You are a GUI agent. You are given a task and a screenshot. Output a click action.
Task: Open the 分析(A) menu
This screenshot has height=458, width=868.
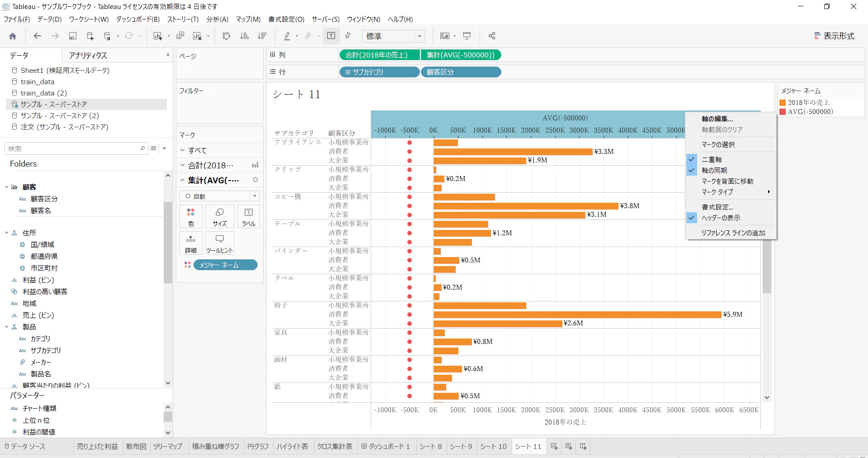217,19
